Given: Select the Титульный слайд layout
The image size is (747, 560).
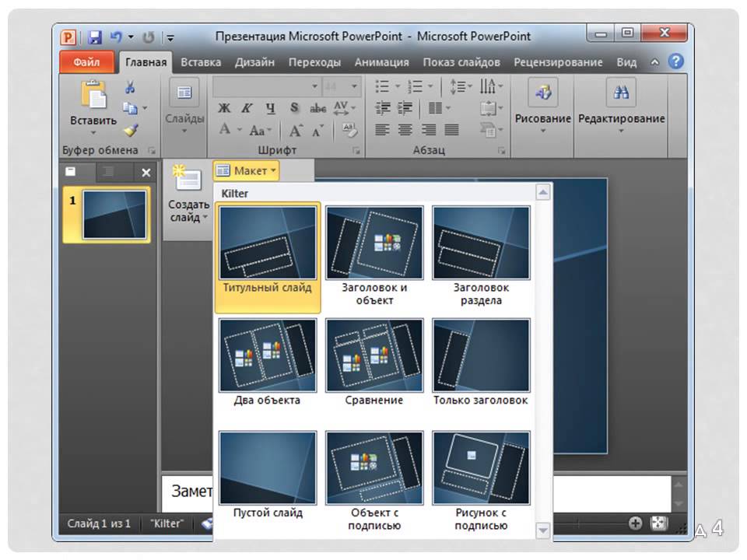Looking at the screenshot, I should click(268, 257).
